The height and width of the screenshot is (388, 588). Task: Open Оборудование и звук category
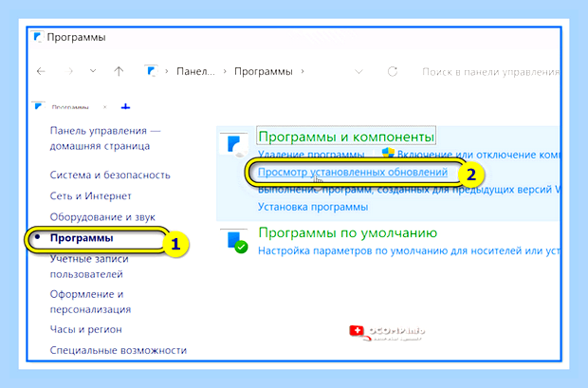[102, 217]
